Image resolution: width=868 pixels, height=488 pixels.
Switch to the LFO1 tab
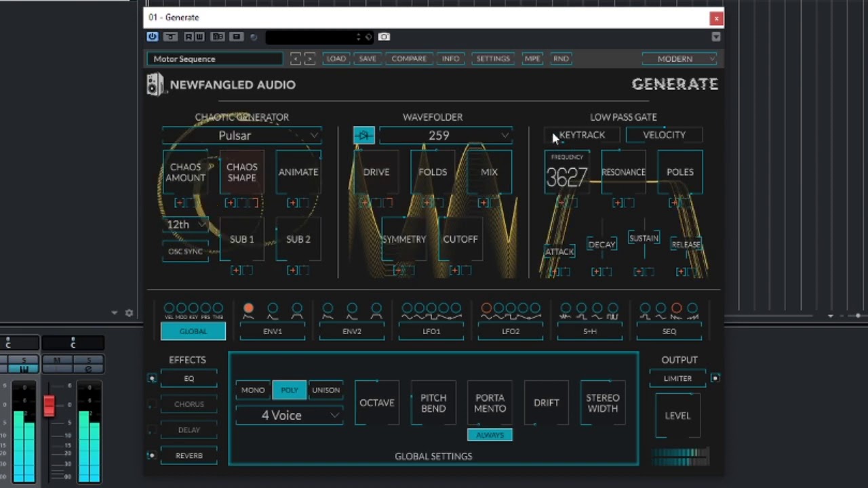coord(431,331)
